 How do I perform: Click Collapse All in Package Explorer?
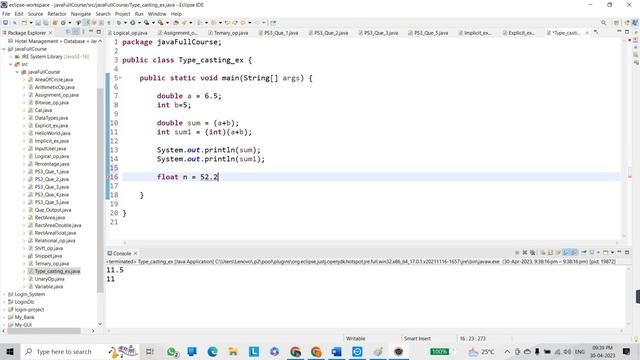68,32
